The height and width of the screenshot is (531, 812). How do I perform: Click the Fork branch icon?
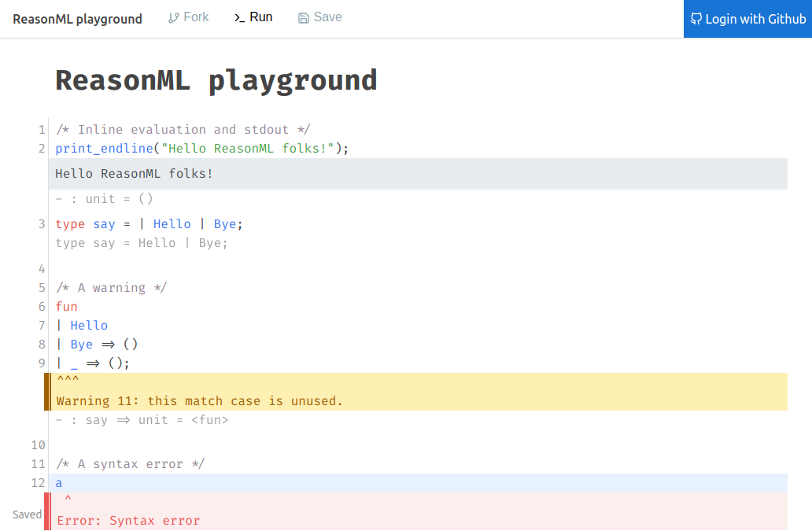[x=173, y=18]
